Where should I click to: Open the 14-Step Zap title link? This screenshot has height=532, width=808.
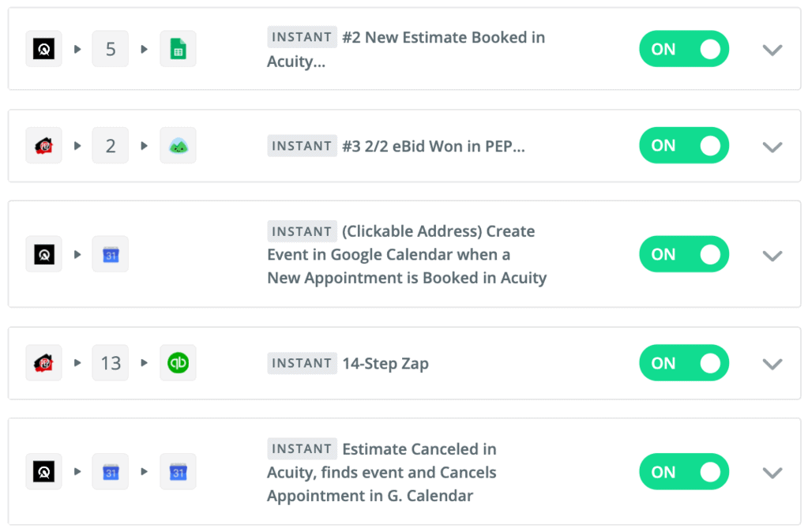[x=385, y=363]
